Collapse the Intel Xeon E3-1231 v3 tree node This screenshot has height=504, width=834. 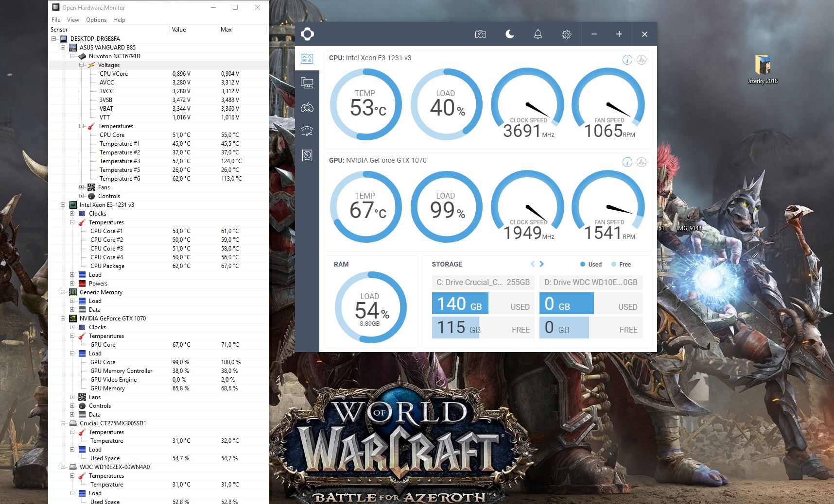[x=63, y=205]
